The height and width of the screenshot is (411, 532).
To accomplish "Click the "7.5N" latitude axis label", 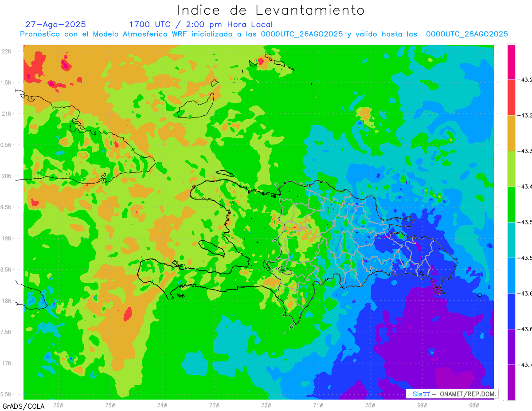I will tap(7, 332).
